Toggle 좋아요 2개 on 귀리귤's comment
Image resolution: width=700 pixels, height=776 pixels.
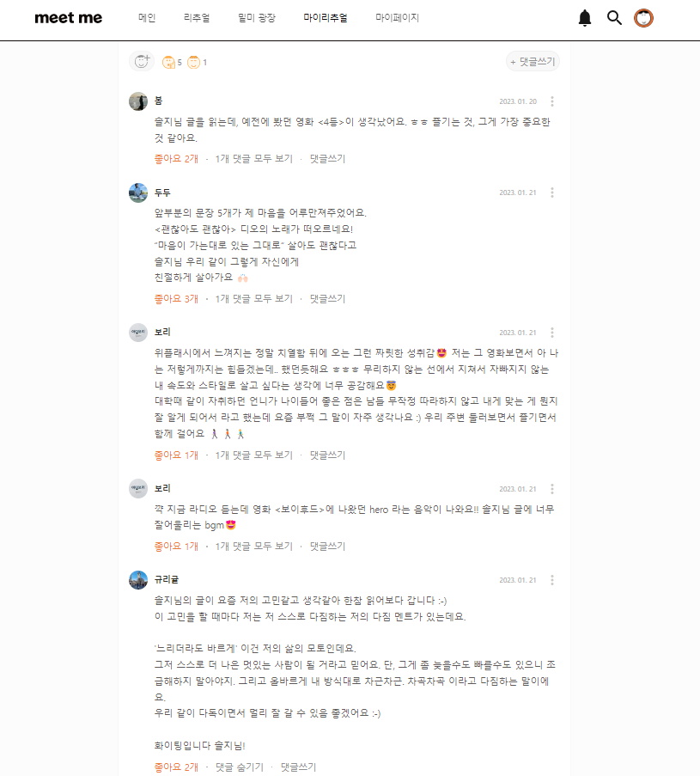(176, 767)
